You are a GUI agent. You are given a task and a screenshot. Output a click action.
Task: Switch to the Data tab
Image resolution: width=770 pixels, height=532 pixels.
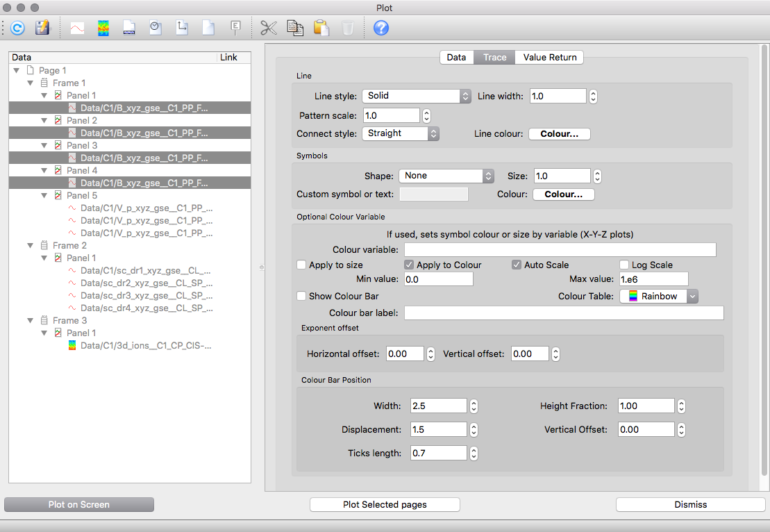click(x=456, y=57)
